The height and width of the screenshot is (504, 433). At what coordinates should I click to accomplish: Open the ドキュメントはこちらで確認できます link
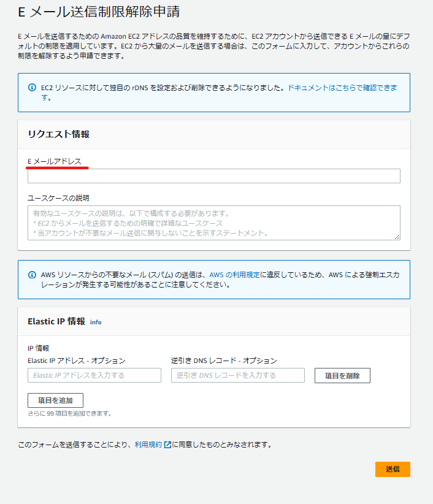point(342,88)
